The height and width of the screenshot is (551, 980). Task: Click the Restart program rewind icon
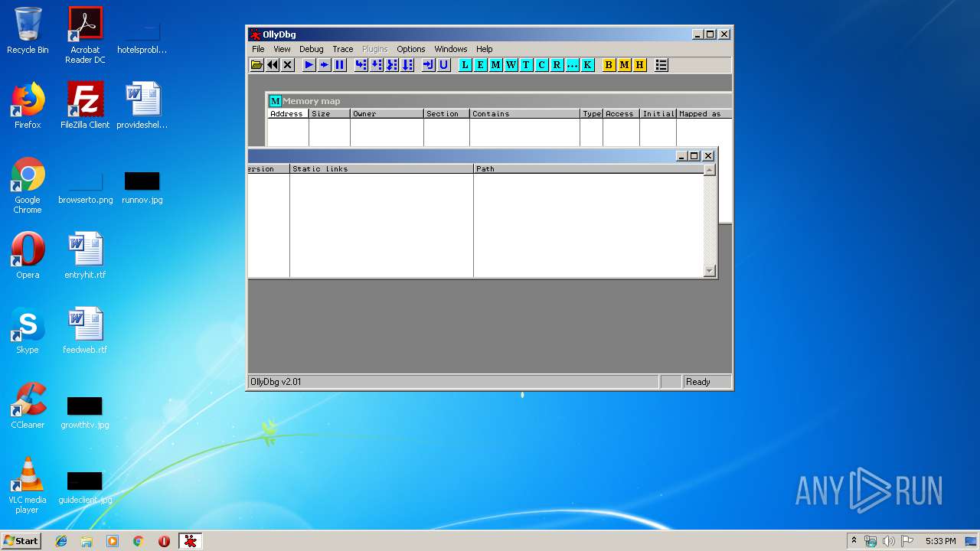(x=273, y=65)
